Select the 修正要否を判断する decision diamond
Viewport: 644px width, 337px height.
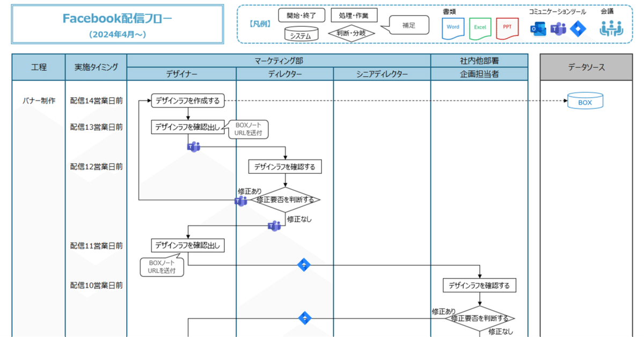coord(286,199)
